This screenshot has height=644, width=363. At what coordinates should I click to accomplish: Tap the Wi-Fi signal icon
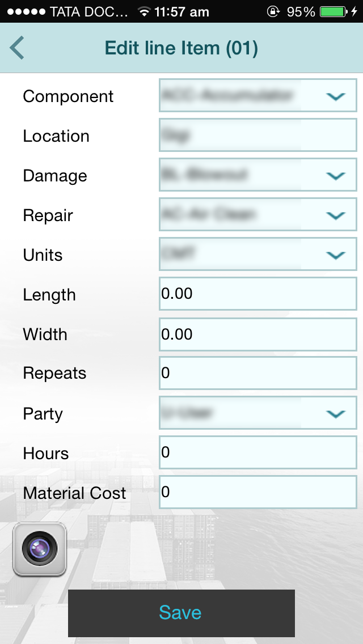[144, 11]
